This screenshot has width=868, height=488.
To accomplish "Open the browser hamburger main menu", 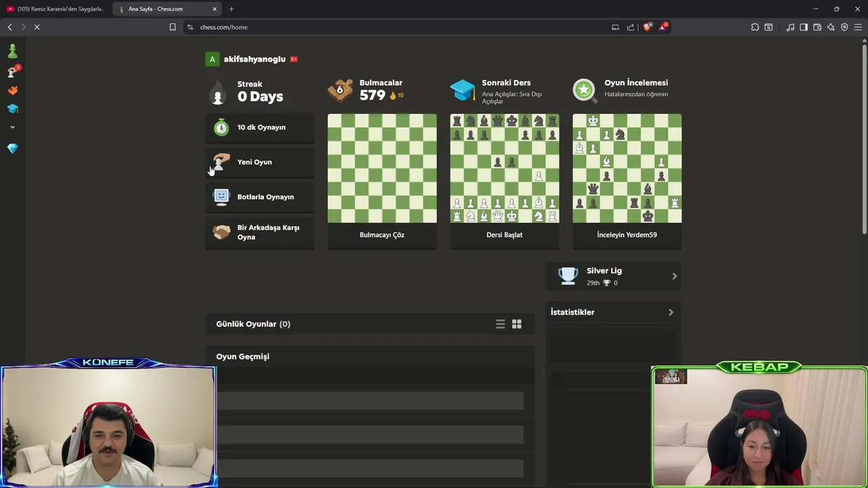I will click(858, 27).
